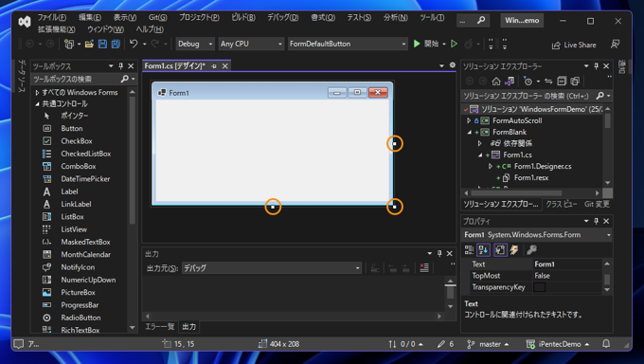Open the Debug configuration dropdown
Image resolution: width=644 pixels, height=364 pixels.
pos(195,44)
